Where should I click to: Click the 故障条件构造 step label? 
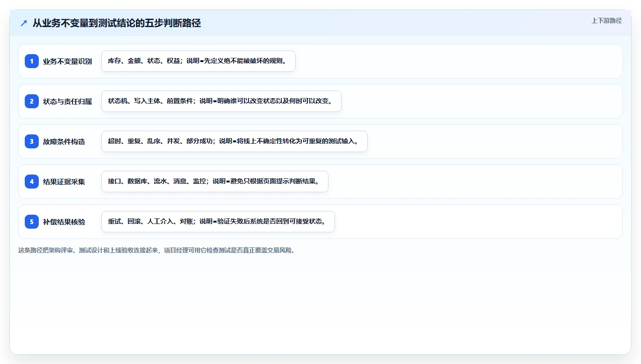click(64, 141)
